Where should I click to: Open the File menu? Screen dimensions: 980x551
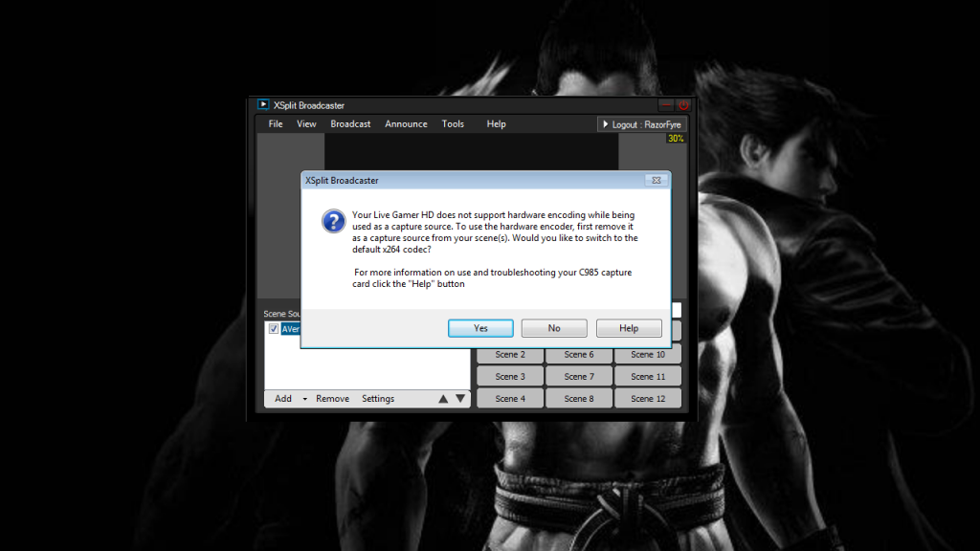[276, 124]
